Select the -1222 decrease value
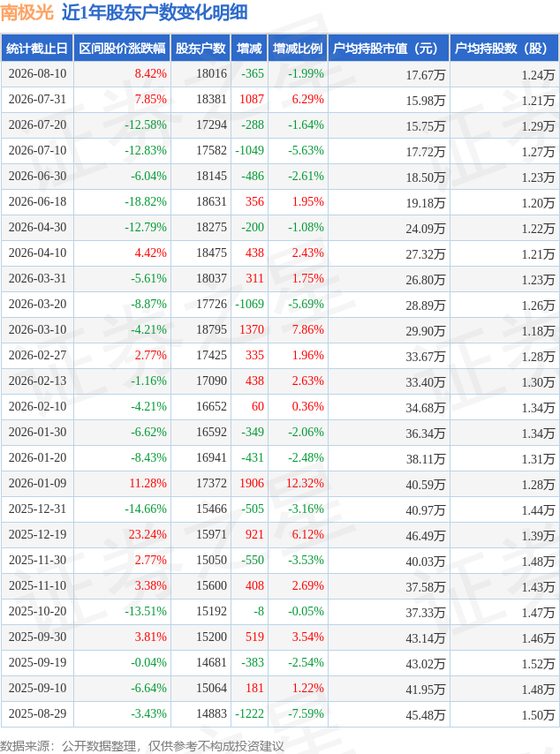The image size is (560, 754). (250, 713)
